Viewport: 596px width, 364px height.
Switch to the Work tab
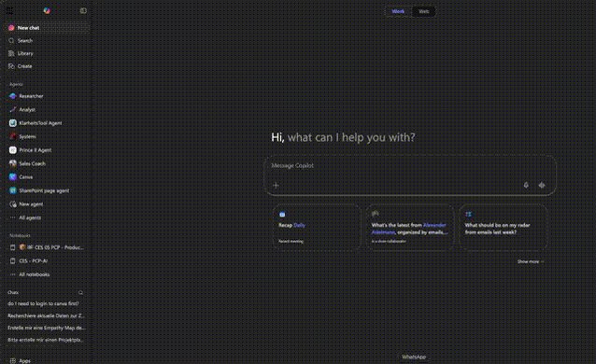(x=398, y=11)
